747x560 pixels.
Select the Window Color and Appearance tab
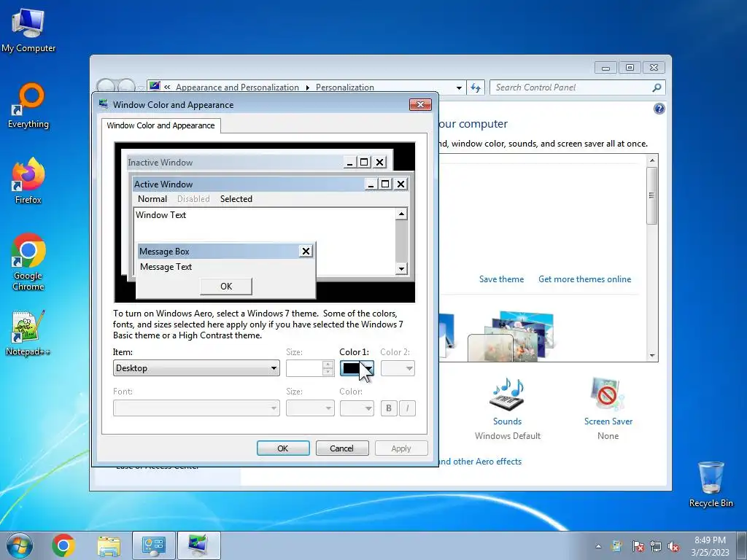[160, 125]
